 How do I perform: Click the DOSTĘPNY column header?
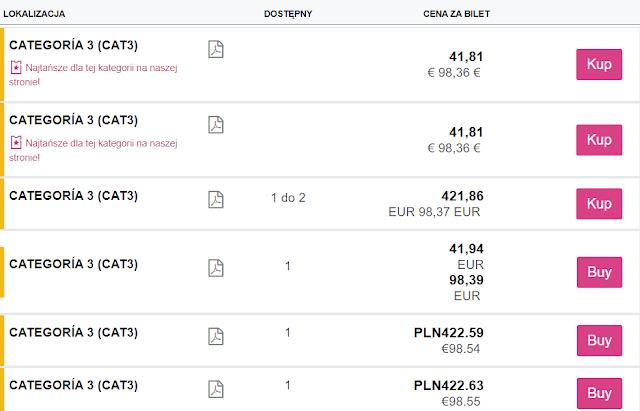(x=287, y=14)
